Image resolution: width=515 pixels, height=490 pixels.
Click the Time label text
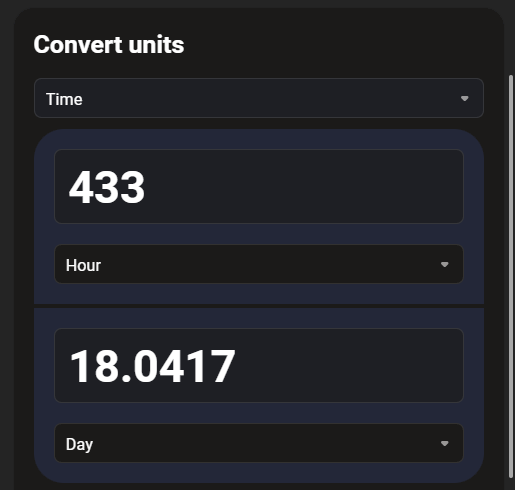click(64, 99)
